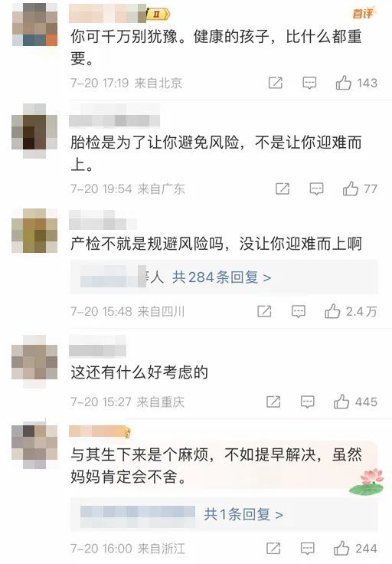Screen dimensions: 392x564
Task: Reply to the comment from 重庆
Action: coord(308,402)
